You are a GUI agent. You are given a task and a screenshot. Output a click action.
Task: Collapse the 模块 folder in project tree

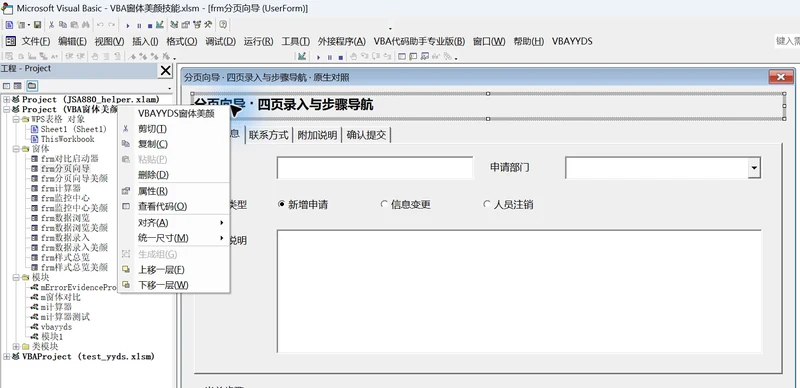coord(16,277)
